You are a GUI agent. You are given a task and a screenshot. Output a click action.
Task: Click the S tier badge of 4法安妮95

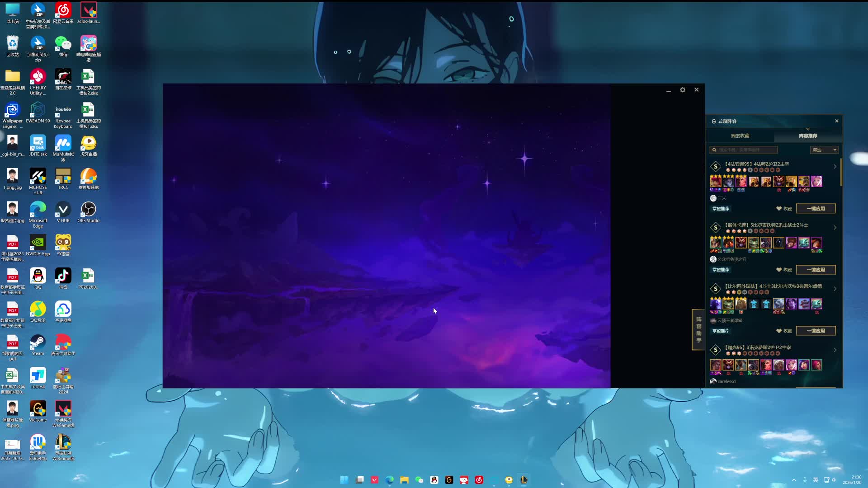(x=716, y=167)
